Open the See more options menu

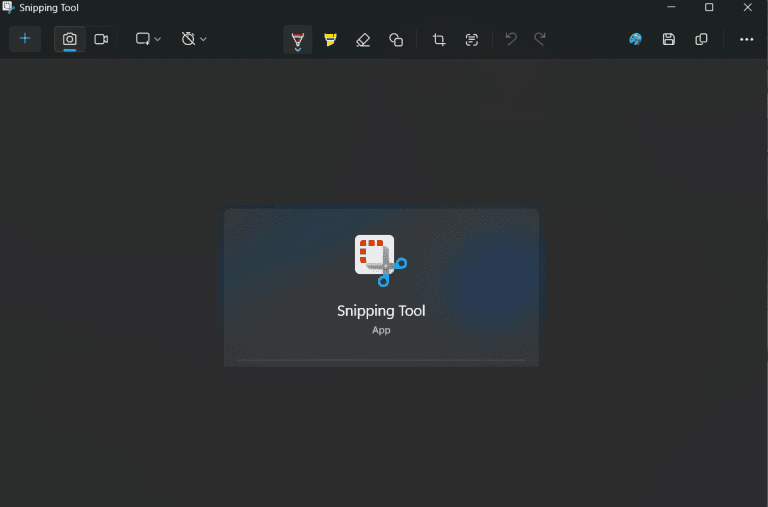coord(746,39)
